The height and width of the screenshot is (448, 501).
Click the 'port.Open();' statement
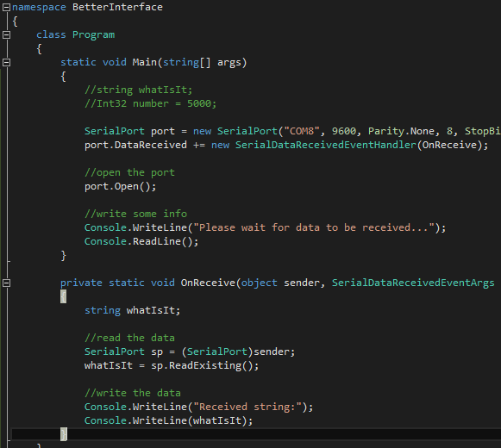click(121, 186)
